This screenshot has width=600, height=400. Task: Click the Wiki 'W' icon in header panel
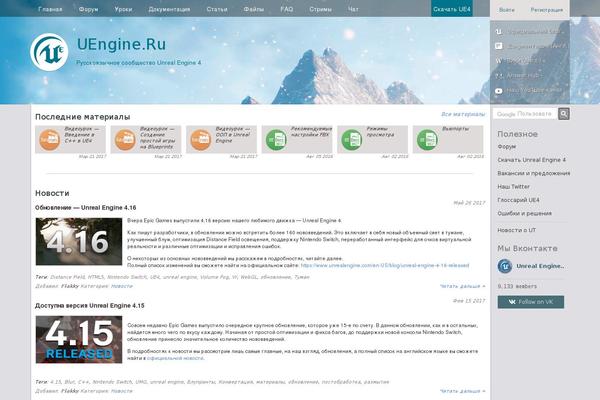(499, 61)
